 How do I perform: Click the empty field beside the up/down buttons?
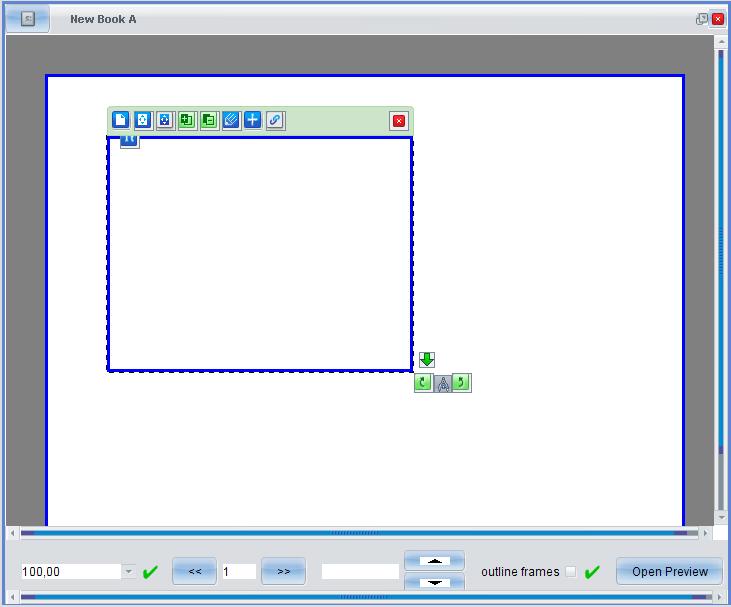coord(360,572)
